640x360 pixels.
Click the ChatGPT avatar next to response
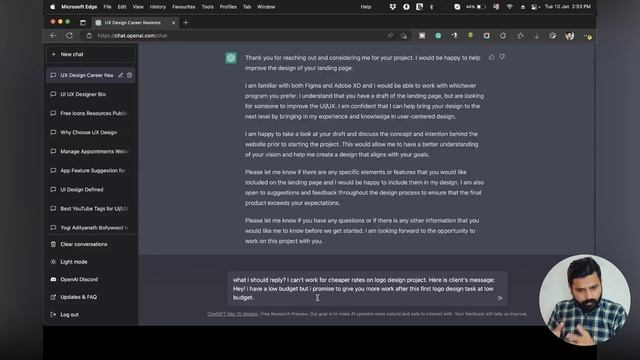231,58
